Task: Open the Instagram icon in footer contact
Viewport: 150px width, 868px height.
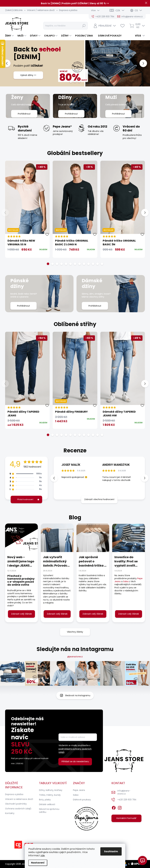Action: pos(120,808)
